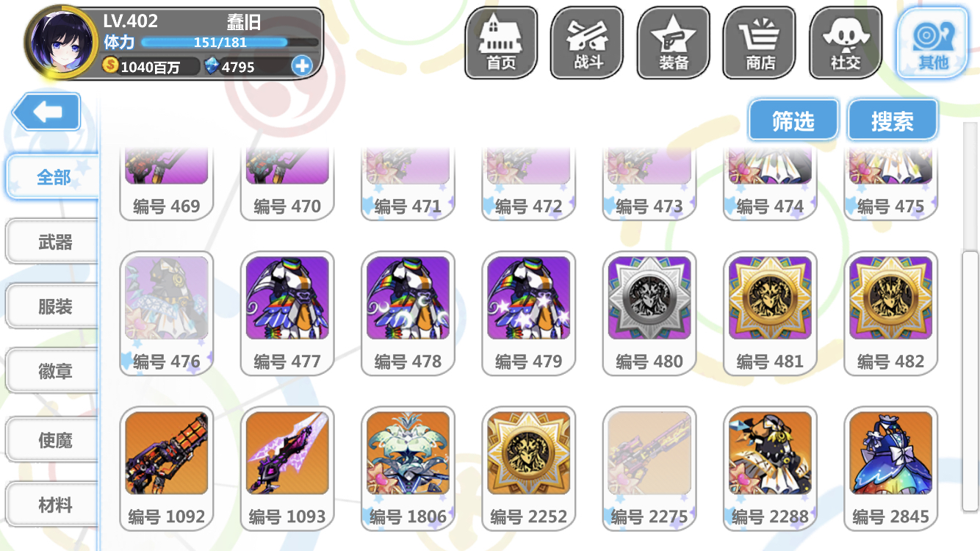Click the 体力 stamina progress bar
This screenshot has height=551, width=980.
pos(230,43)
